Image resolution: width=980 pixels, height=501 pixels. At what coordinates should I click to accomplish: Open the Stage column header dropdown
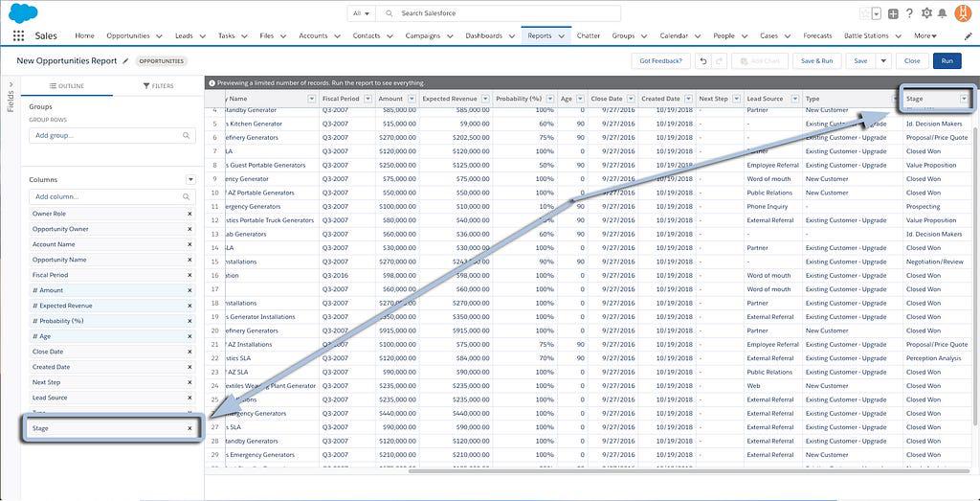click(964, 99)
